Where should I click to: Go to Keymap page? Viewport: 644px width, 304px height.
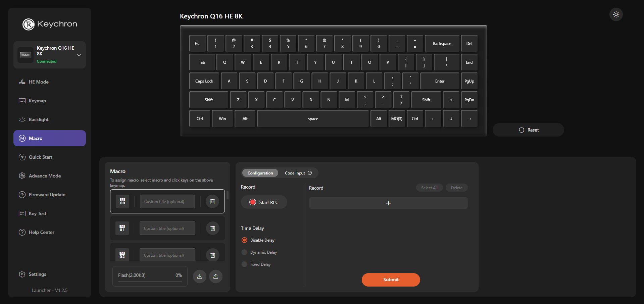(x=50, y=101)
